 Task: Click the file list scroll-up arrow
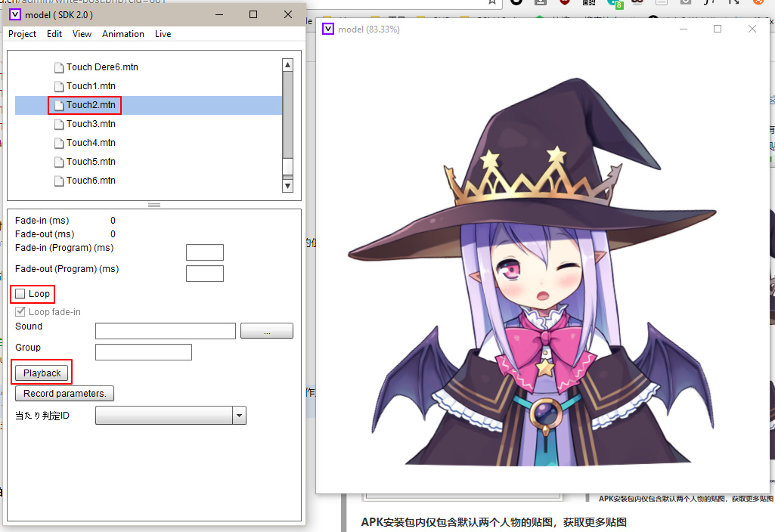click(287, 65)
